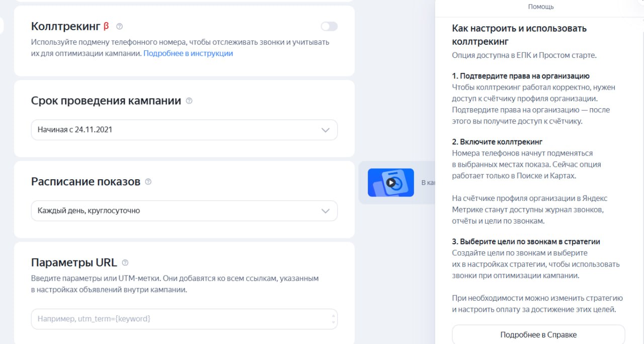Select step 1. Подтвердите права на организацию

(x=521, y=76)
